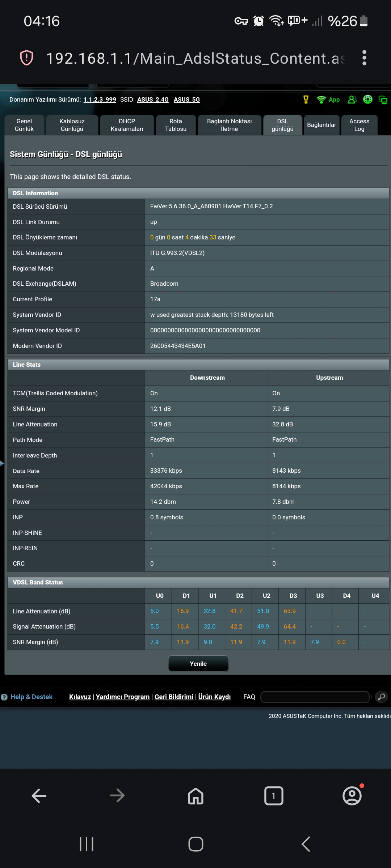The height and width of the screenshot is (868, 391).
Task: Select the System Vendor ID stack depth text
Action: tap(212, 315)
